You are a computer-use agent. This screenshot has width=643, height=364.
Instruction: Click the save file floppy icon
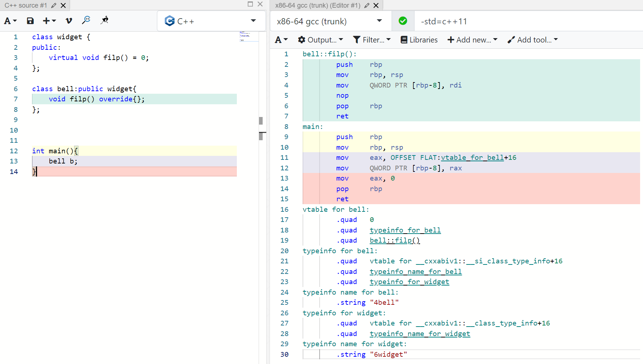(30, 21)
